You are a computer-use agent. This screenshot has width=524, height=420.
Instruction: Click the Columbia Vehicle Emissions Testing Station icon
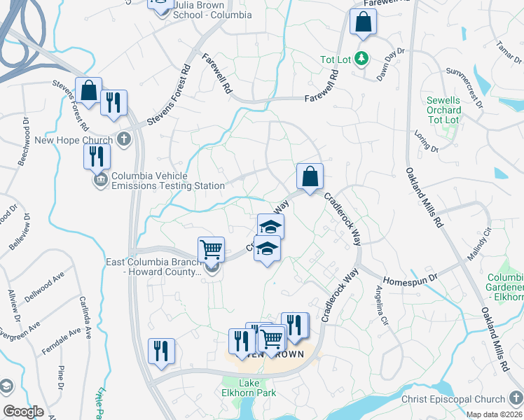pyautogui.click(x=101, y=181)
